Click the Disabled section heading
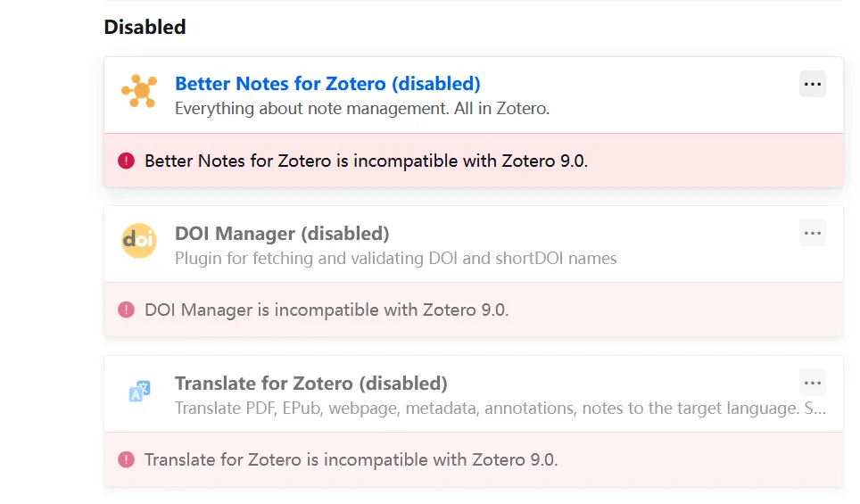The width and height of the screenshot is (860, 504). coord(145,27)
